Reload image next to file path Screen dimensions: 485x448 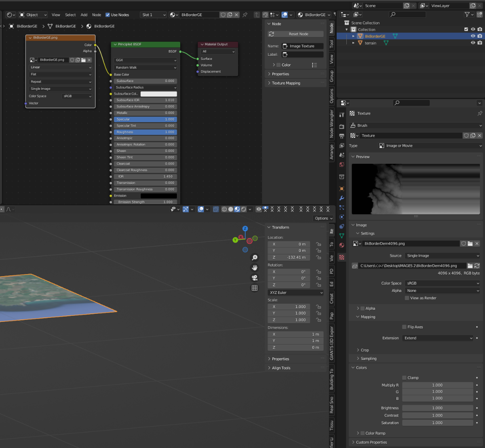477,266
